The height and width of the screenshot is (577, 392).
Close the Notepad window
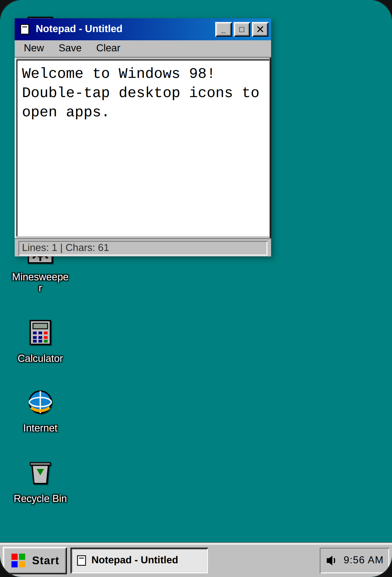(260, 29)
